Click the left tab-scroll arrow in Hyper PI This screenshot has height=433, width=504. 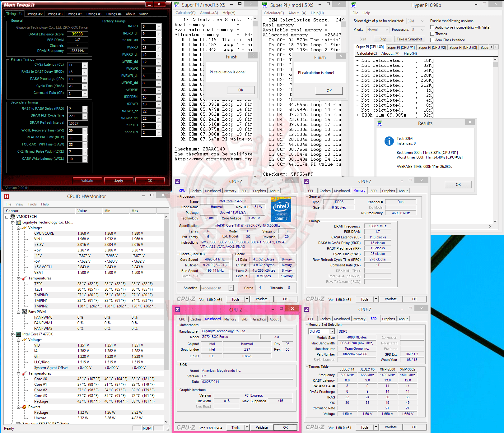pos(492,47)
